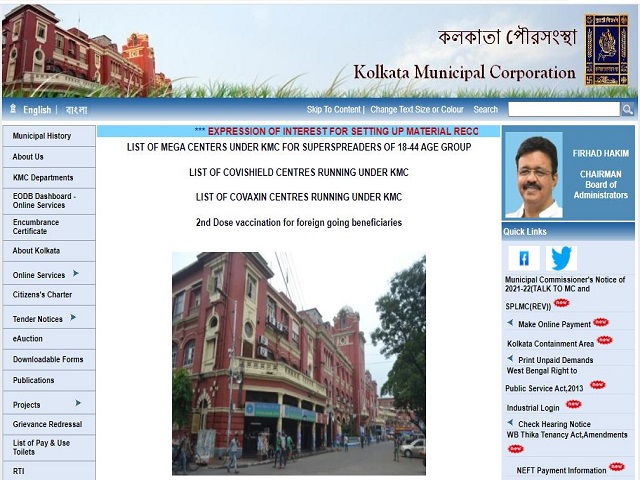Switch site language to English
The width and height of the screenshot is (640, 480).
click(37, 110)
